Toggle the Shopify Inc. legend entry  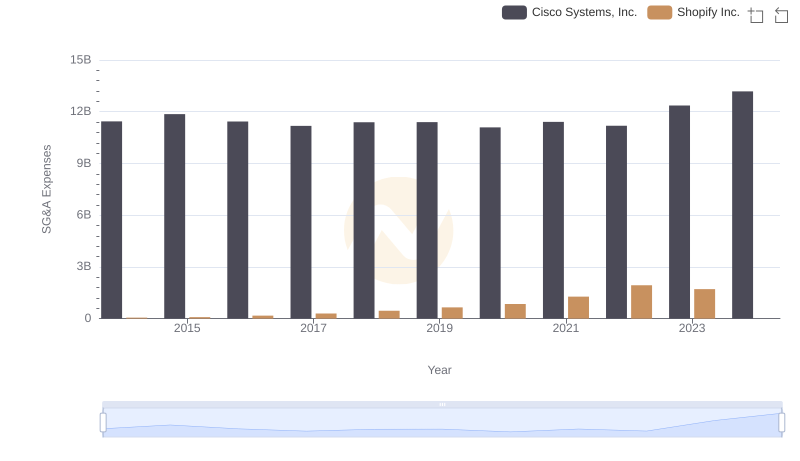point(693,12)
